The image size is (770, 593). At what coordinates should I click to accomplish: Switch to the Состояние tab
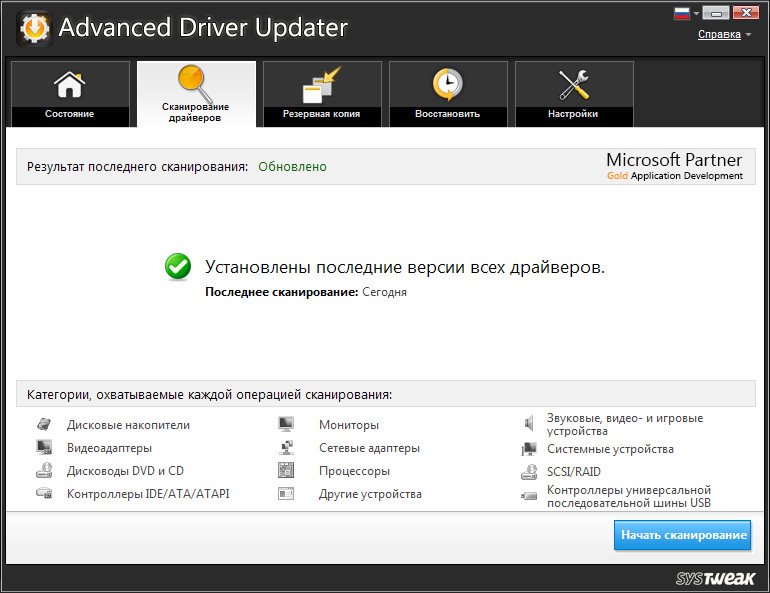coord(70,94)
